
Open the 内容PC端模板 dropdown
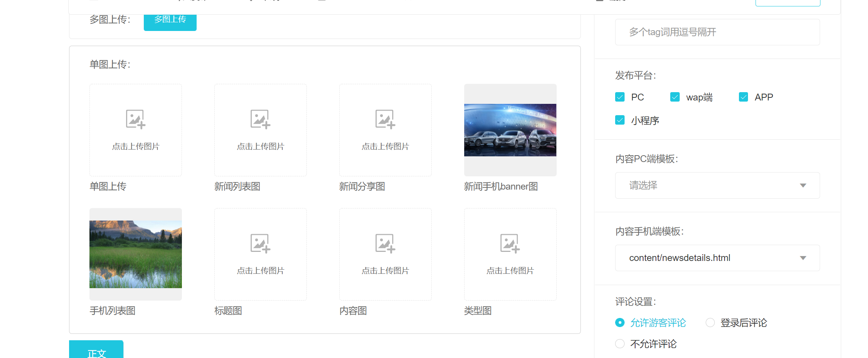pyautogui.click(x=717, y=185)
